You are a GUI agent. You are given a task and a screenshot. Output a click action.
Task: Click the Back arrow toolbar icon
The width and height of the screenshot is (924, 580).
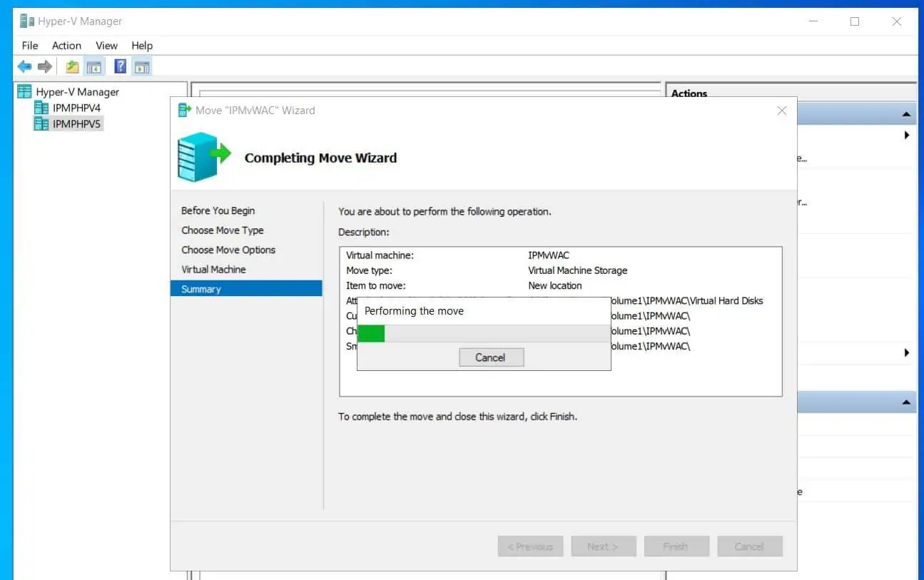[25, 66]
